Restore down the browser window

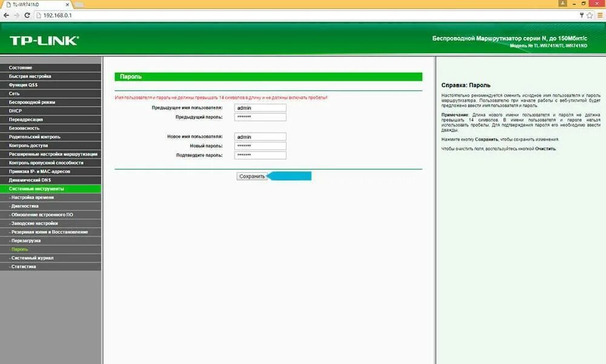[584, 3]
